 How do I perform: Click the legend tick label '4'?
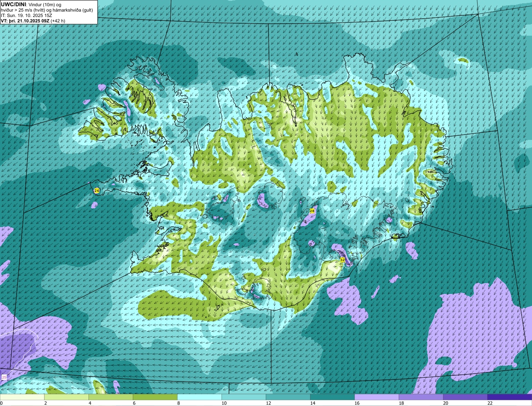click(90, 403)
